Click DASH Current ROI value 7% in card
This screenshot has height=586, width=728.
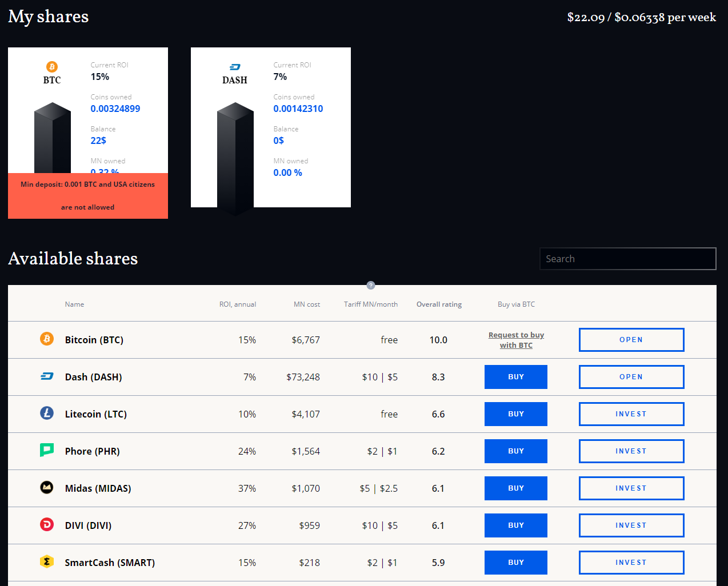[280, 77]
